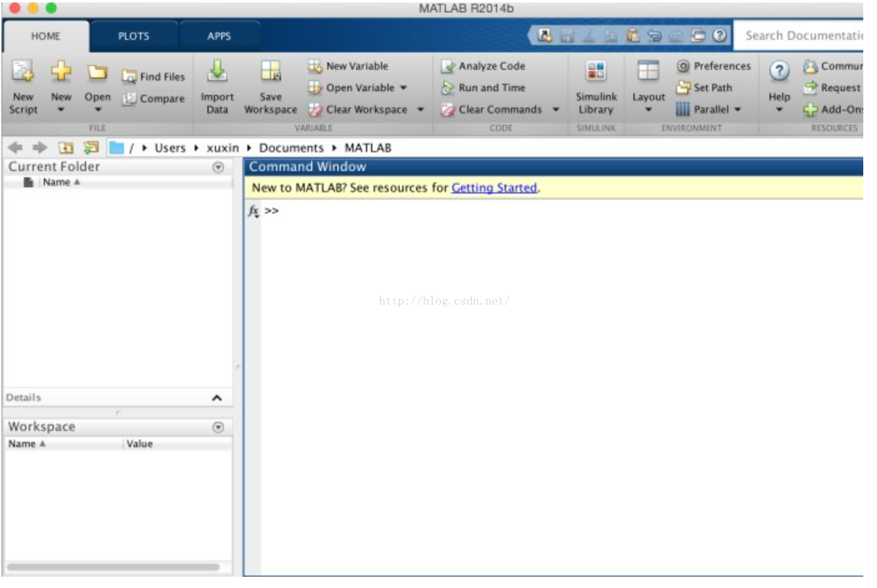
Task: Click the up one level folder icon
Action: 66,148
